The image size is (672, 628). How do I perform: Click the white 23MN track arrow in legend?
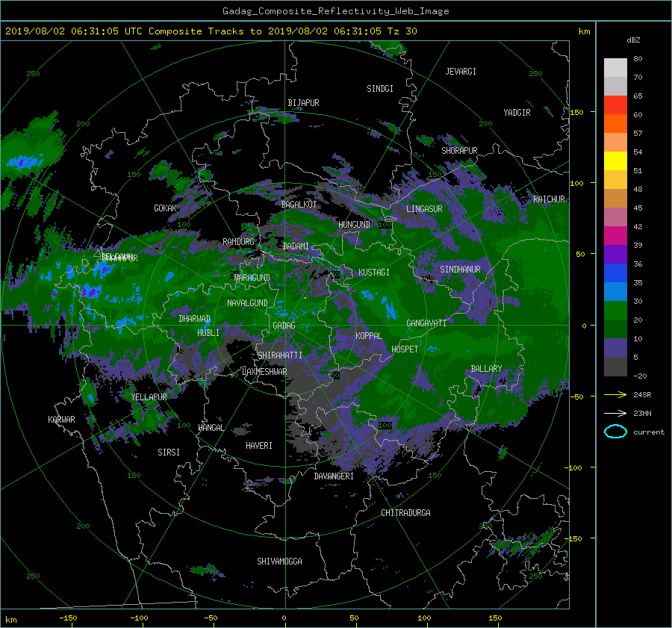[x=615, y=413]
